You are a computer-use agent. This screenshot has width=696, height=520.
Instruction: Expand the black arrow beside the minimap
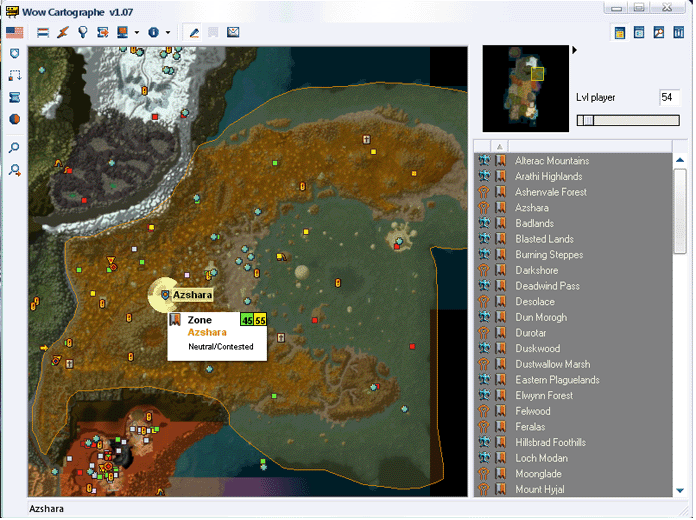[x=574, y=50]
